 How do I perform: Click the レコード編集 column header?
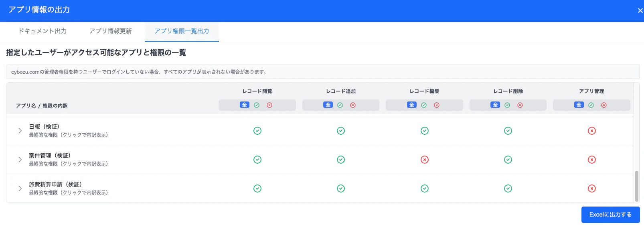coord(424,91)
